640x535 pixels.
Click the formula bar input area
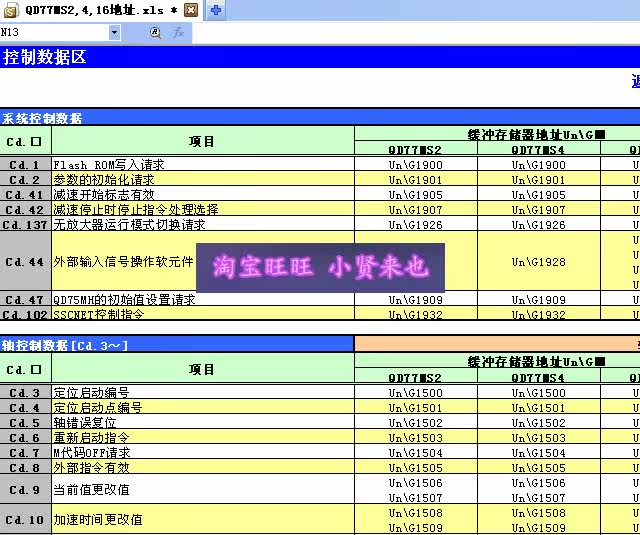point(416,32)
